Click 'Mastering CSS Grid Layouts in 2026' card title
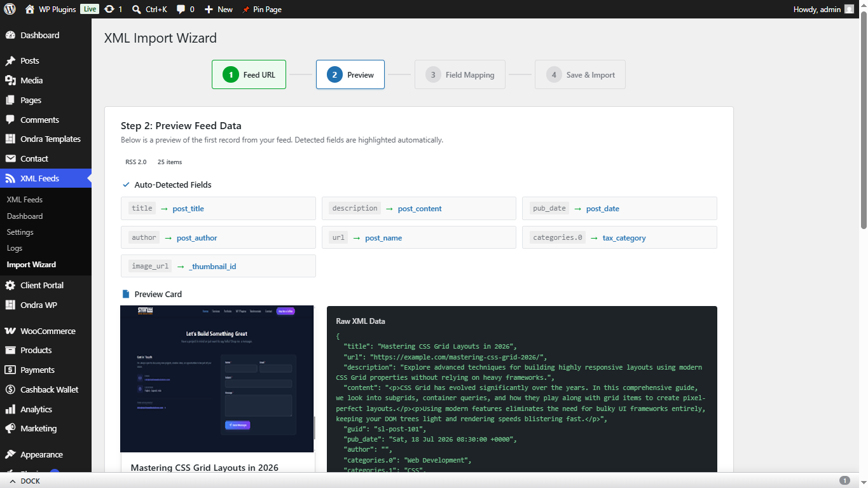This screenshot has width=868, height=488. tap(205, 468)
